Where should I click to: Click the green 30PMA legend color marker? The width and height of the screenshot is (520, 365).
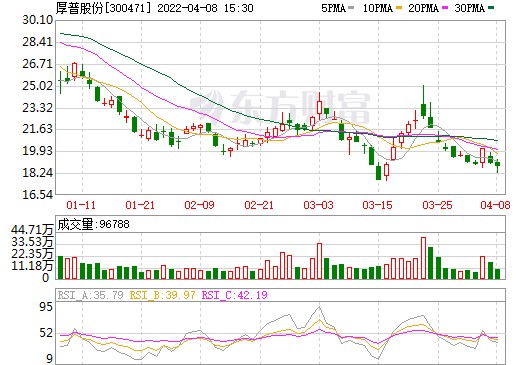tap(491, 8)
